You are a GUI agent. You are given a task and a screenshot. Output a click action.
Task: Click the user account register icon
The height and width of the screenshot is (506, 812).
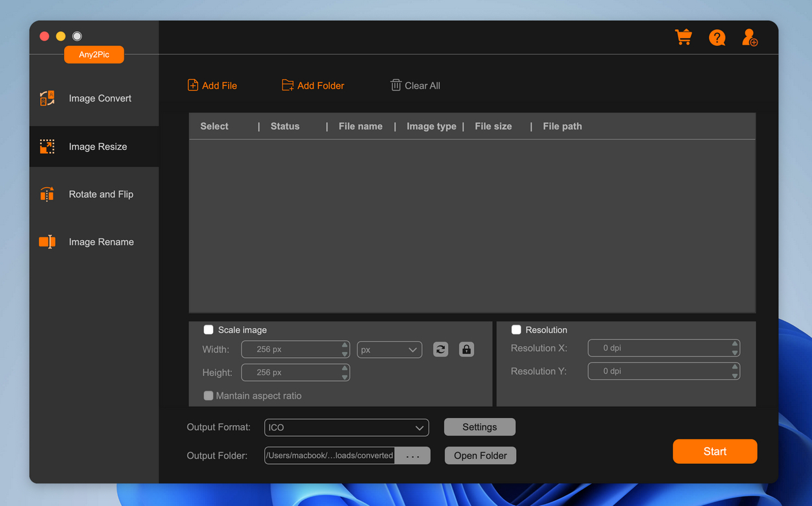[750, 38]
